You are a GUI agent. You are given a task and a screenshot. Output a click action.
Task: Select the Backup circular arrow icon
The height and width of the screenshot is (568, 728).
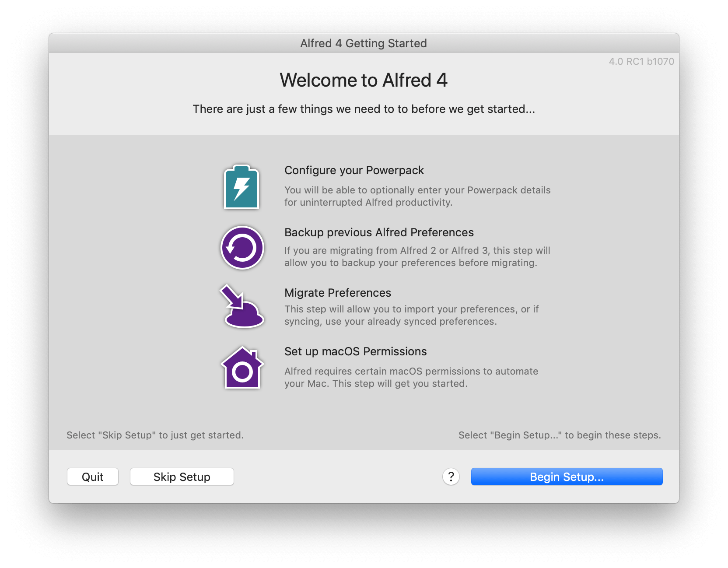click(242, 247)
